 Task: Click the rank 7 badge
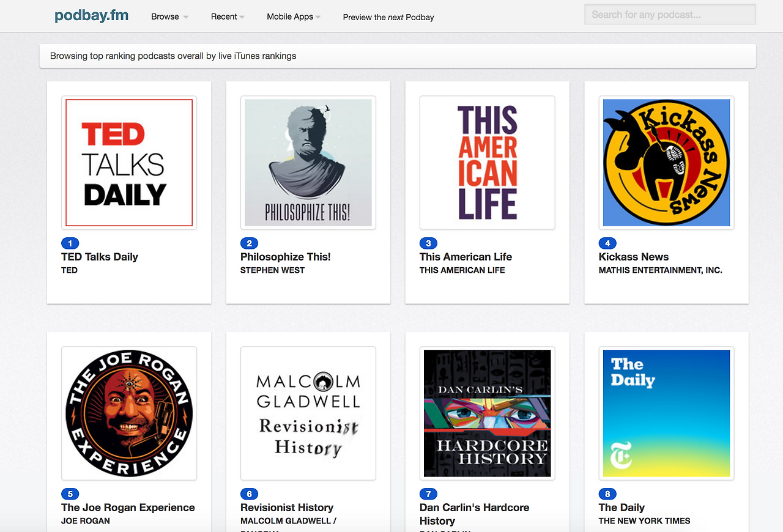[429, 494]
